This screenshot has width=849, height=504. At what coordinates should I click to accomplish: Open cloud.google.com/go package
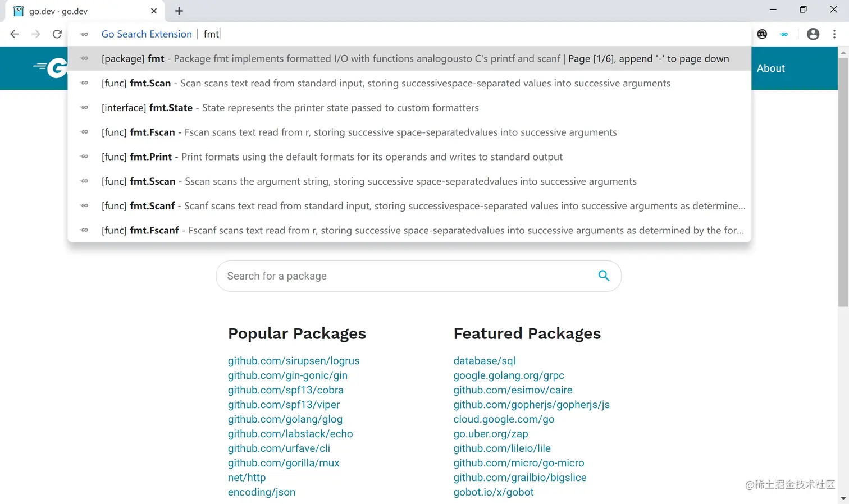pos(504,419)
